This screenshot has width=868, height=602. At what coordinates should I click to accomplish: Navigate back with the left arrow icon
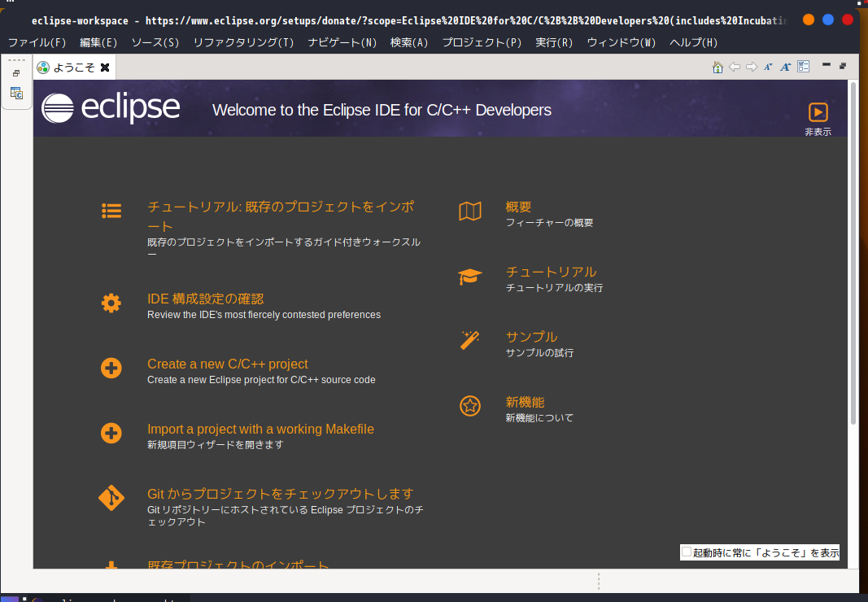[x=735, y=67]
